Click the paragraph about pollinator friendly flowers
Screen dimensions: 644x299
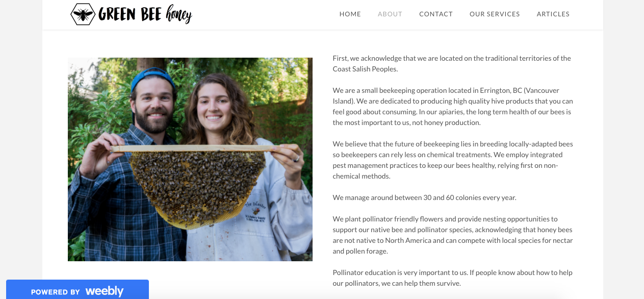click(x=453, y=235)
